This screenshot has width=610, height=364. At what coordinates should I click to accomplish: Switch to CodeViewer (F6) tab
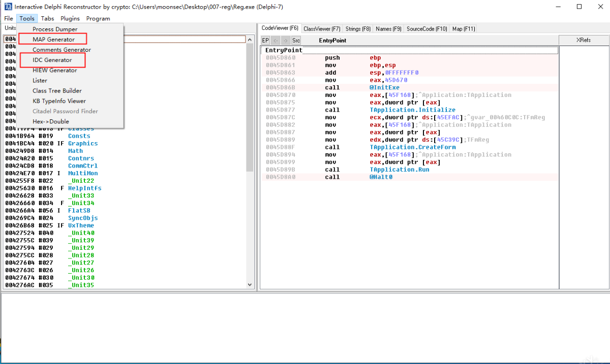[x=280, y=28]
